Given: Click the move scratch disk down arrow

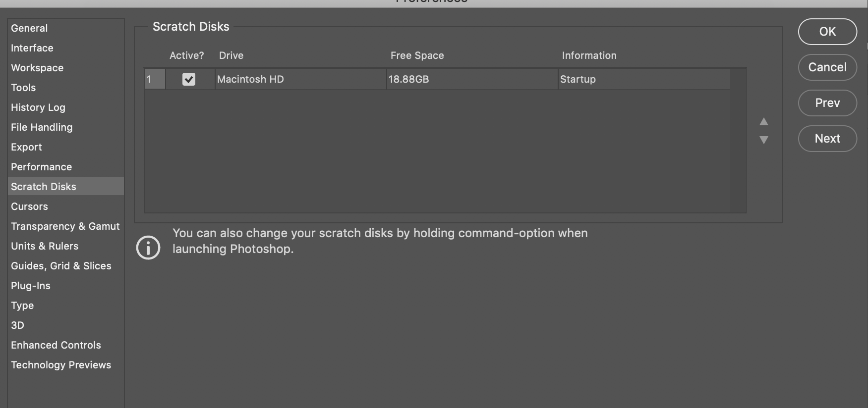Looking at the screenshot, I should tap(764, 140).
